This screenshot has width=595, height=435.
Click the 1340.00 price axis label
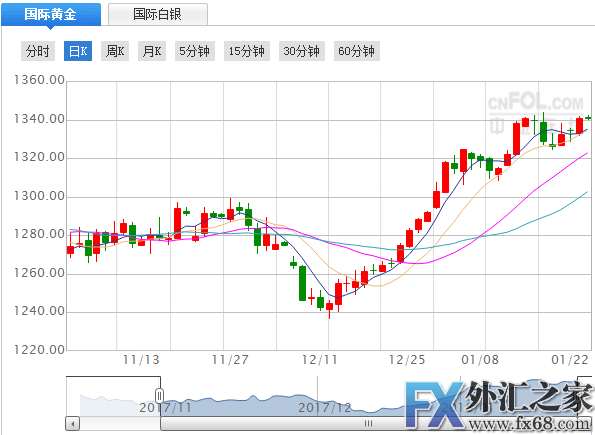click(x=39, y=119)
